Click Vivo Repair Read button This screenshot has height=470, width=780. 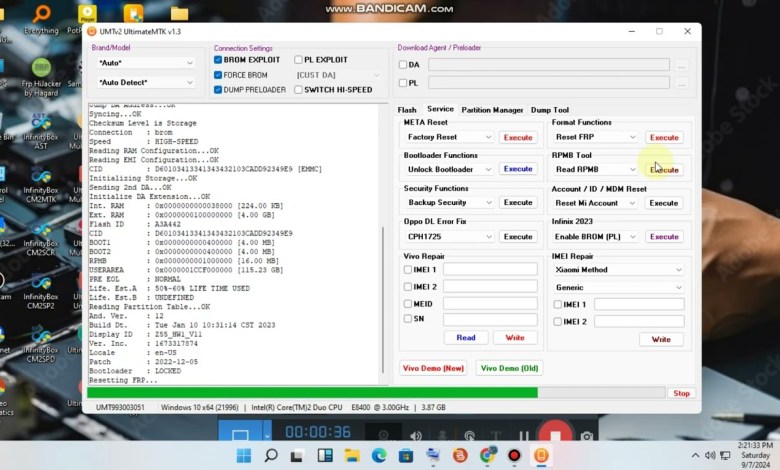pos(466,338)
